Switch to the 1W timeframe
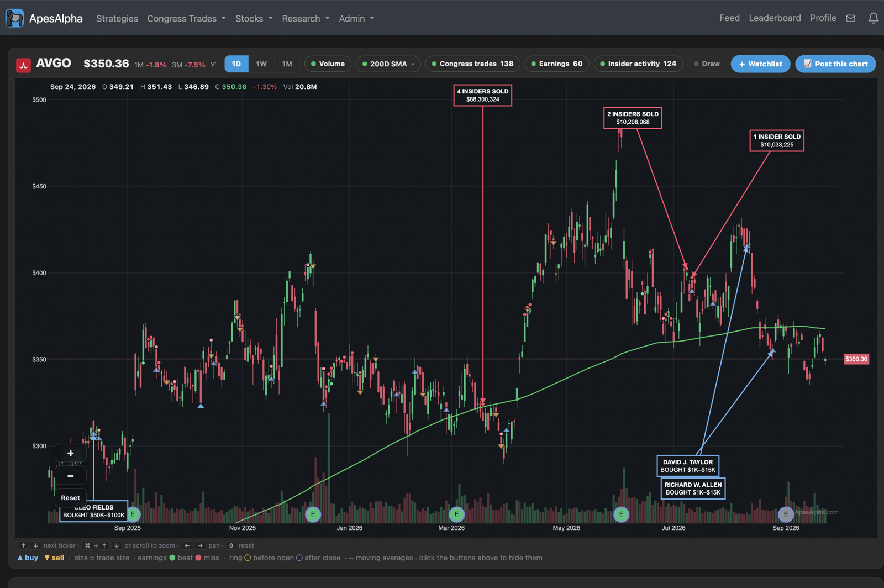The width and height of the screenshot is (884, 588). (261, 64)
